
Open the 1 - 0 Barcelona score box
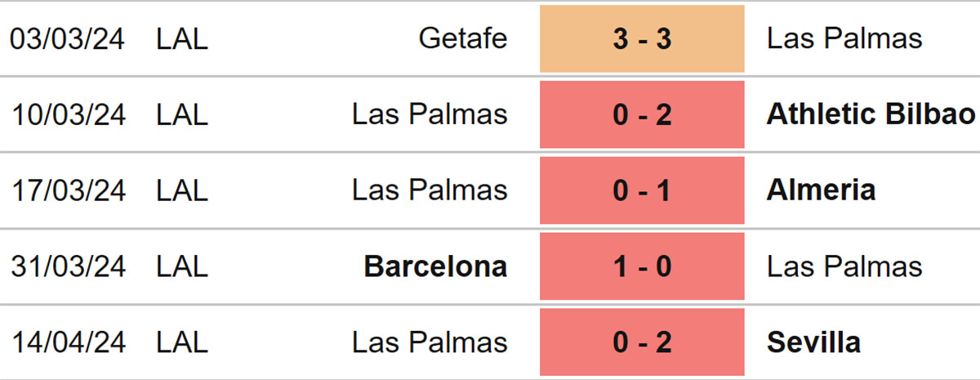(x=642, y=266)
